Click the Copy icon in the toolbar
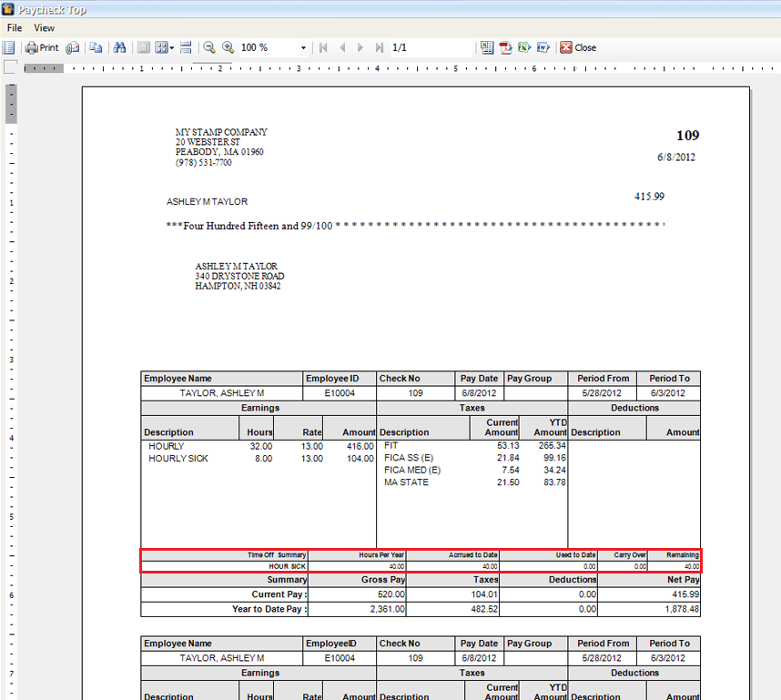 point(96,47)
